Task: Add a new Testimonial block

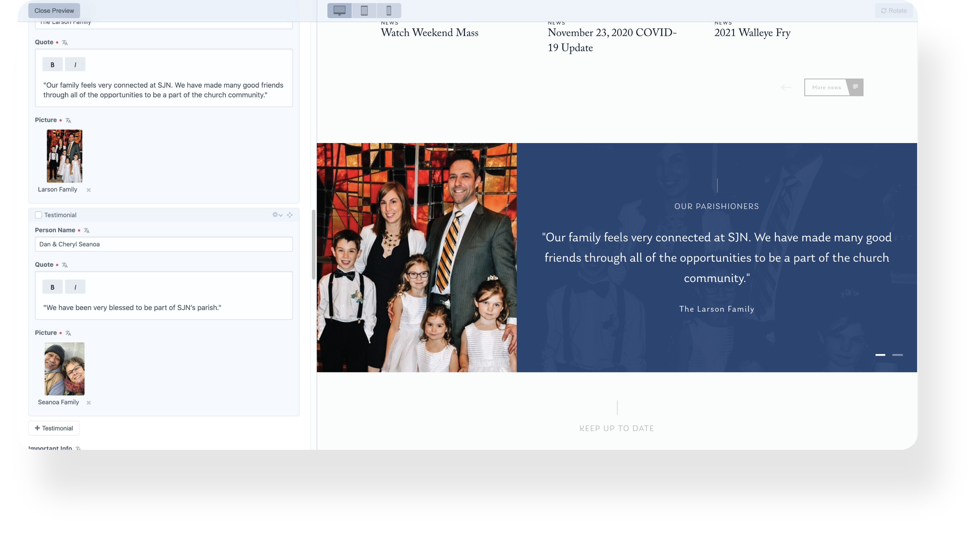Action: coord(54,428)
